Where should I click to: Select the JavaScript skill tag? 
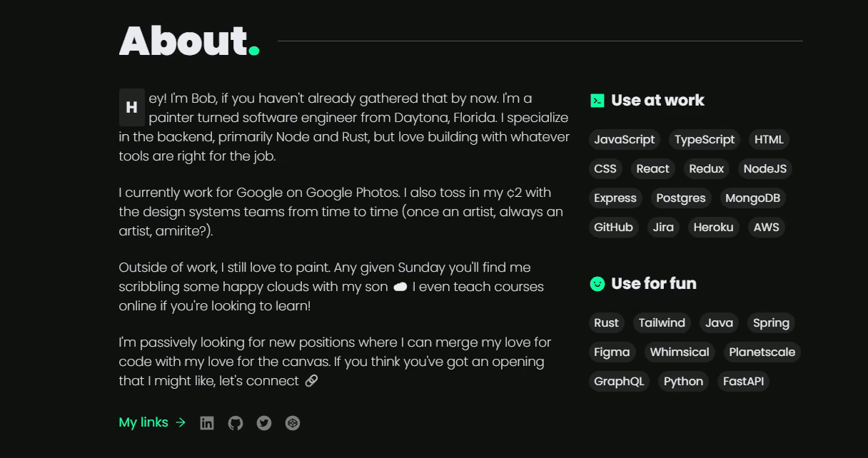click(x=624, y=140)
